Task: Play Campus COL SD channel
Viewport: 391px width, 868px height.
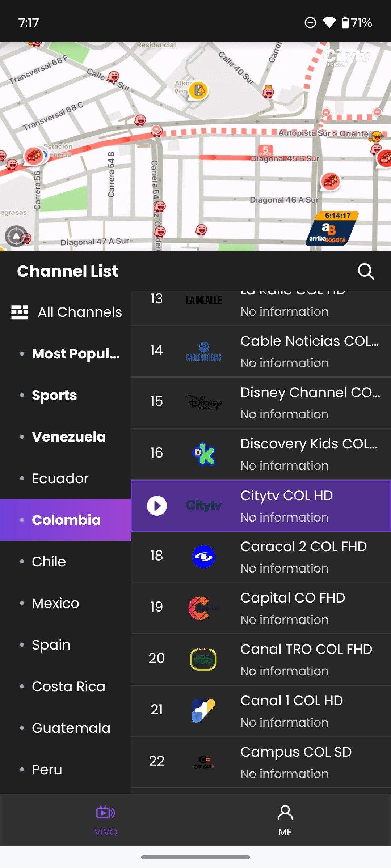Action: point(261,762)
